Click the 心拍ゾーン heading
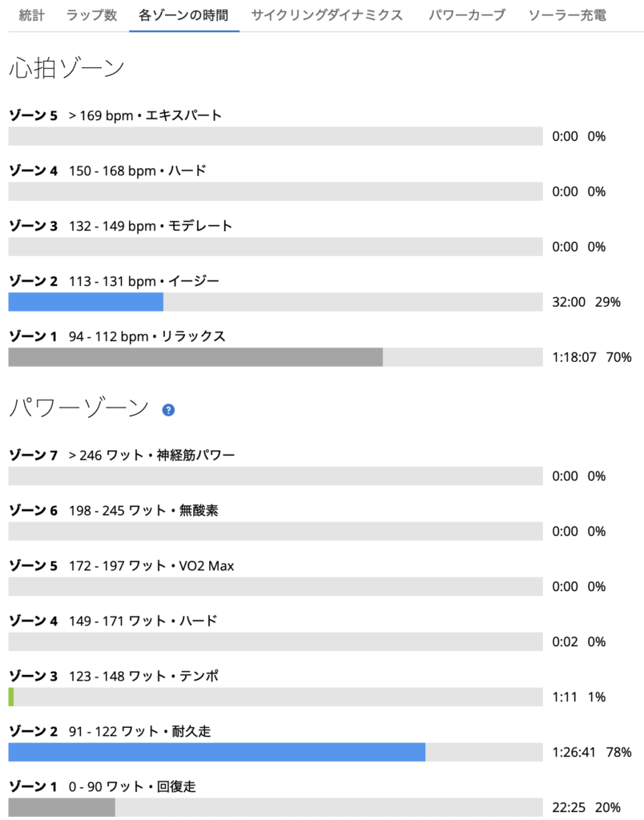Viewport: 644px width, 820px height. (66, 68)
